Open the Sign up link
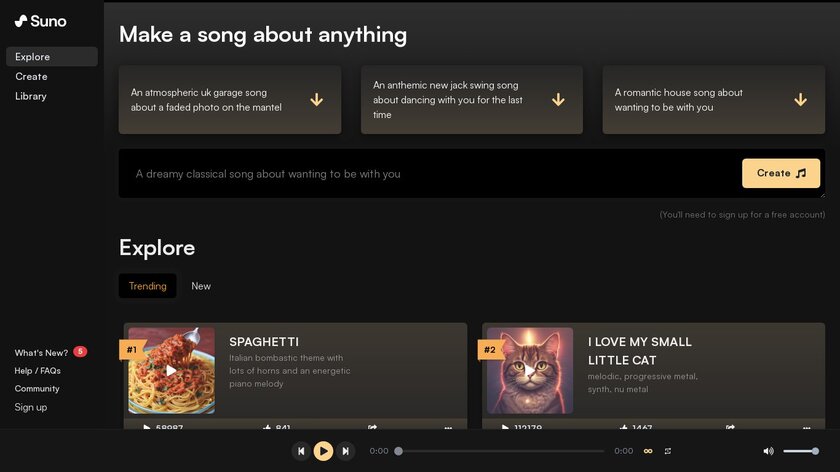 click(31, 407)
